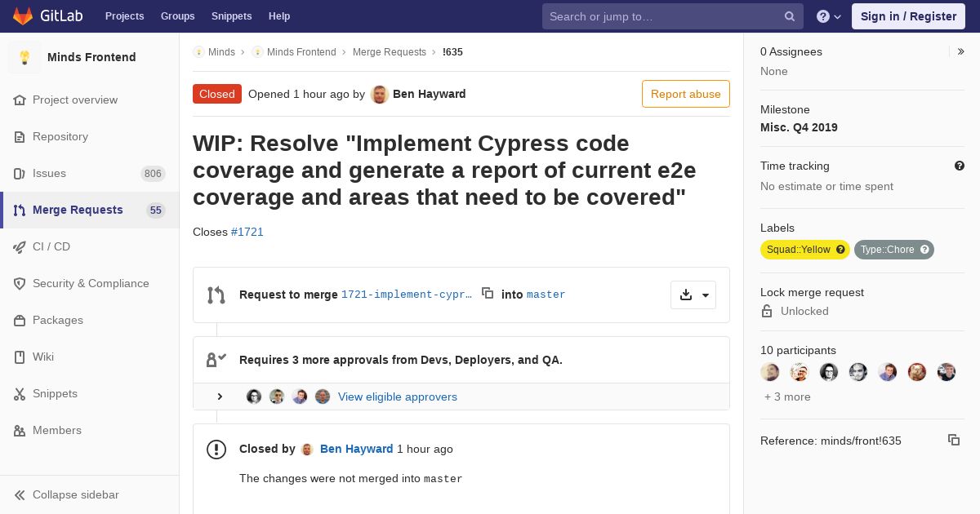Open the help dropdown menu
The width and height of the screenshot is (980, 514).
[x=829, y=16]
